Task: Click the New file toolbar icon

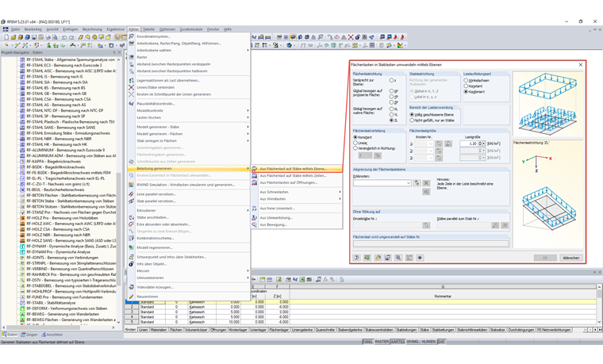Action: (6, 37)
